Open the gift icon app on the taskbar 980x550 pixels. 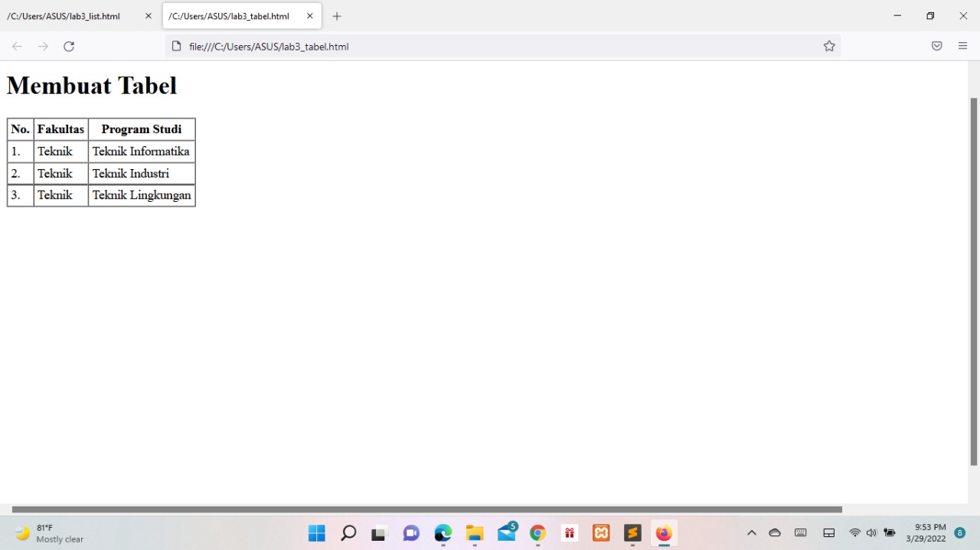tap(570, 533)
